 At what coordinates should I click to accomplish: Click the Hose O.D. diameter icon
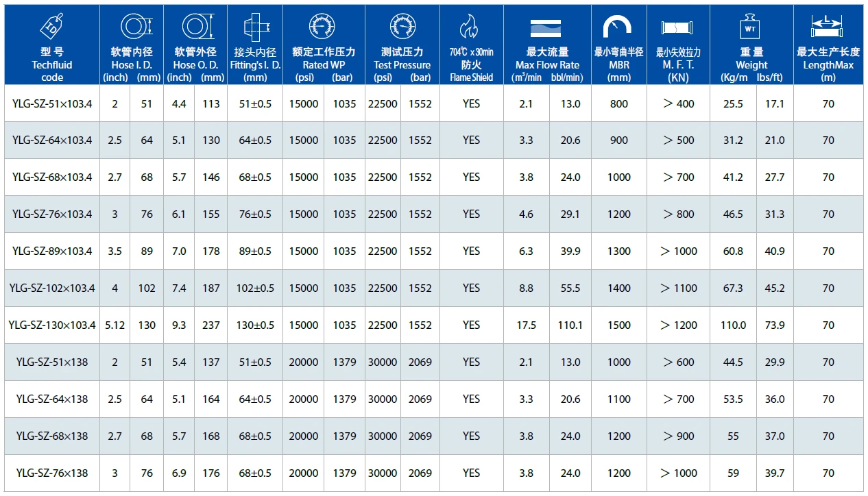tap(195, 26)
